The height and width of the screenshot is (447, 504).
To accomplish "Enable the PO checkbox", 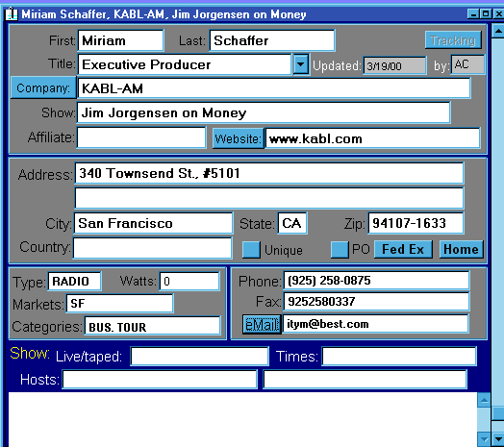I will 340,250.
